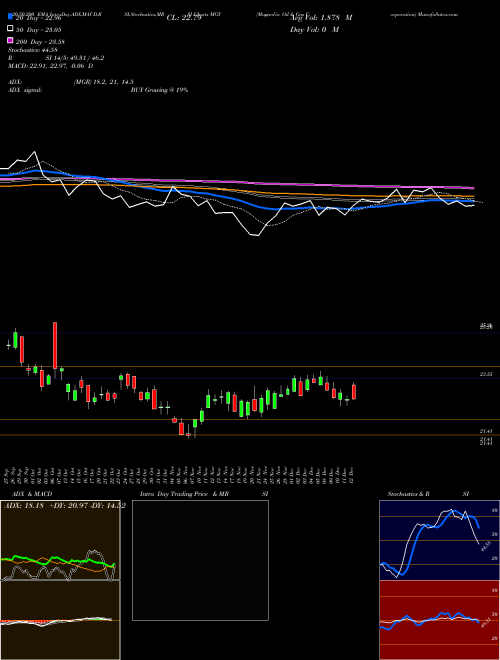
Task: Click the 'Intra Day Trading Price & MR' title
Action: tap(184, 494)
